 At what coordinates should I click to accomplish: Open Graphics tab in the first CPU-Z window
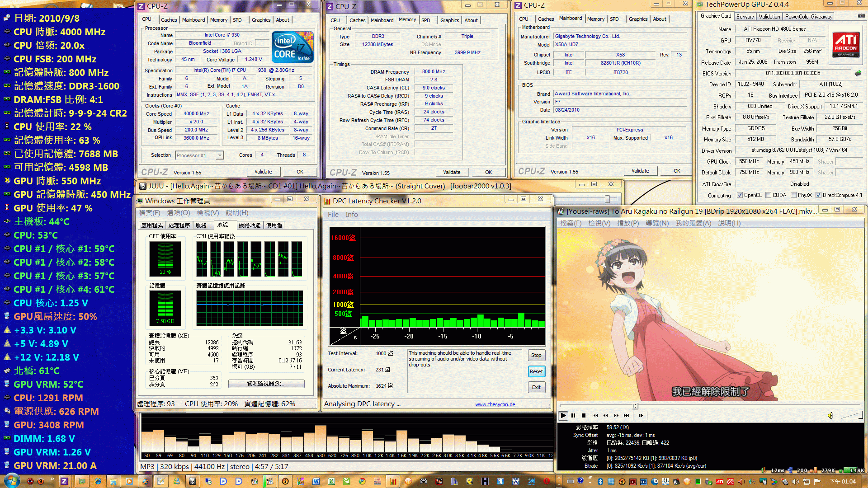point(261,20)
